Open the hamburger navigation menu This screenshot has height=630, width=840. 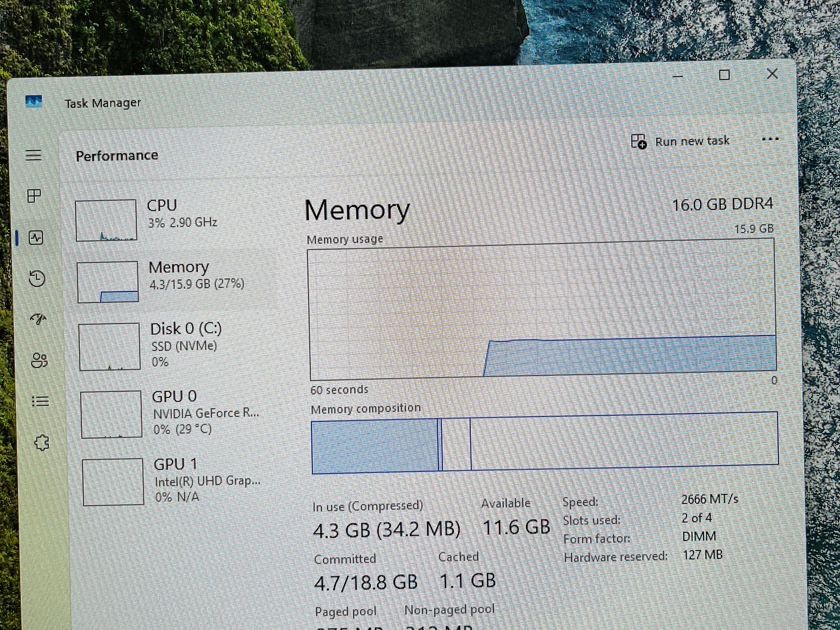34,155
